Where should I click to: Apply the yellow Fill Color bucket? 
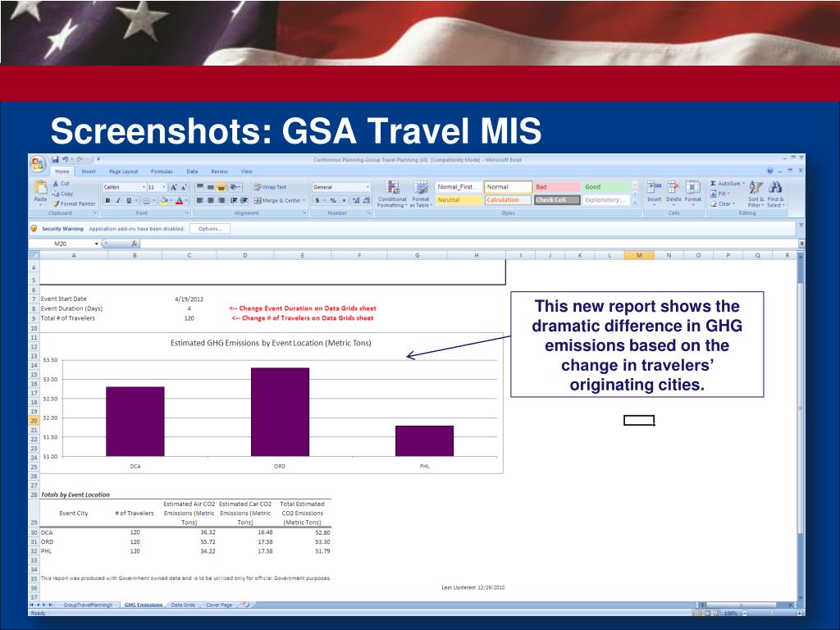click(164, 200)
